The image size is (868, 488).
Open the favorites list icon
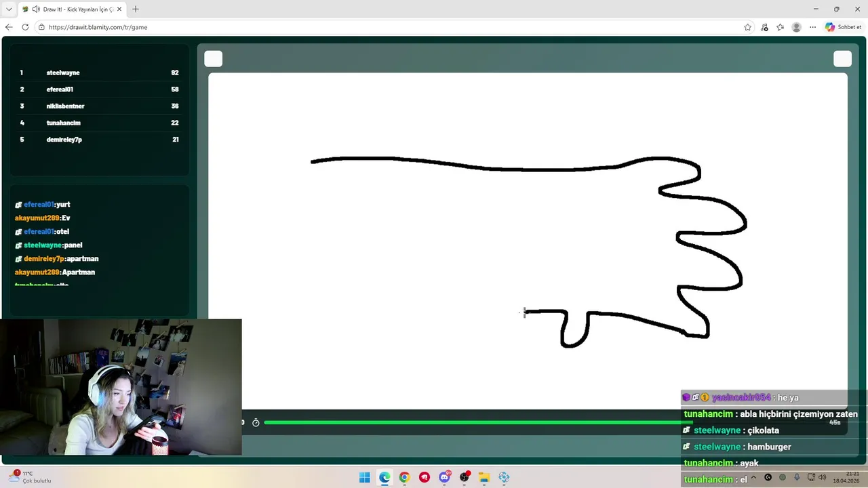point(780,27)
